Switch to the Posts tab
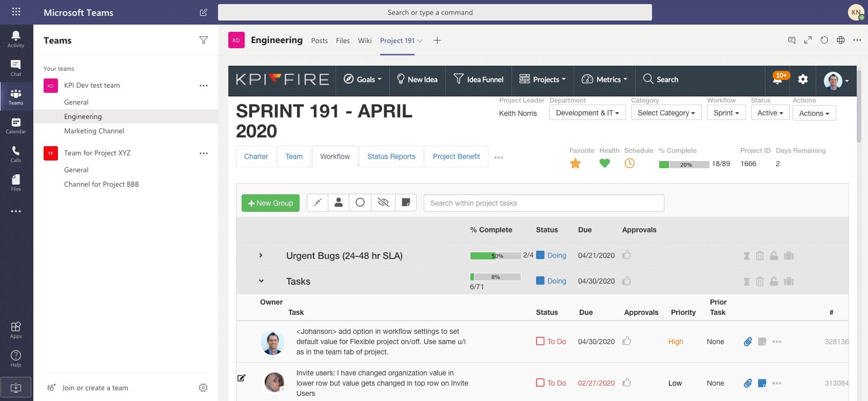Image resolution: width=868 pixels, height=401 pixels. point(319,41)
